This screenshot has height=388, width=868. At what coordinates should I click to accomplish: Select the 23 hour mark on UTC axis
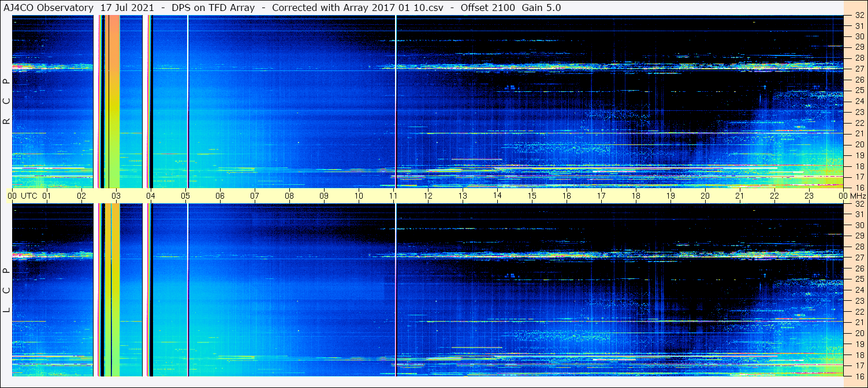point(809,196)
